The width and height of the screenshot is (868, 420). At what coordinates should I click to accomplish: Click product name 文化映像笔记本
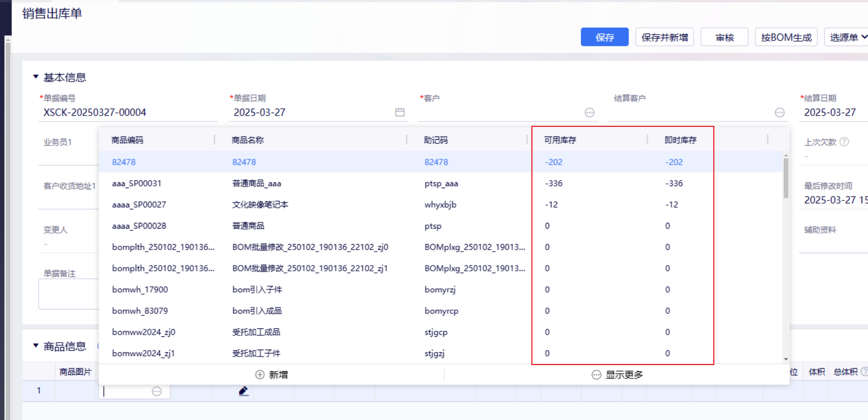[260, 205]
